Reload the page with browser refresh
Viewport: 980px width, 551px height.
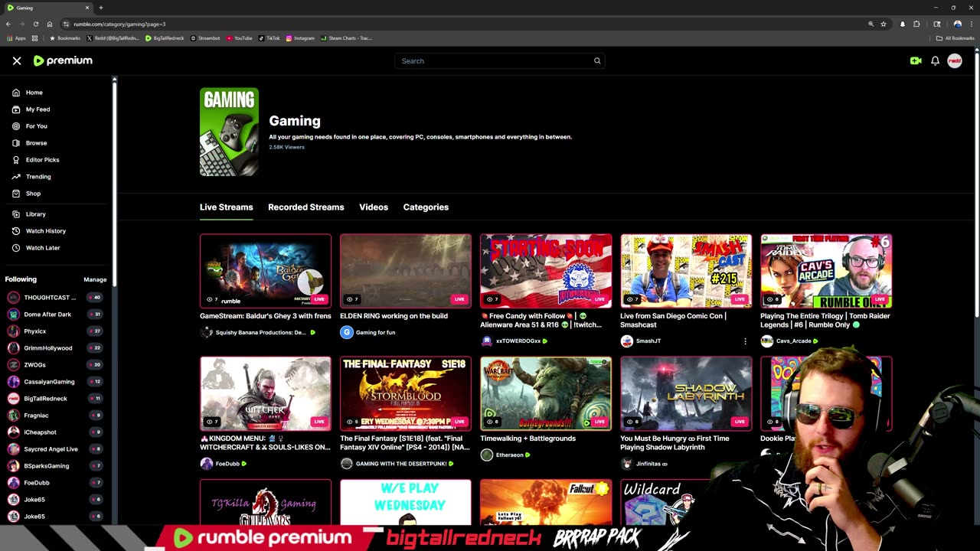[x=35, y=24]
